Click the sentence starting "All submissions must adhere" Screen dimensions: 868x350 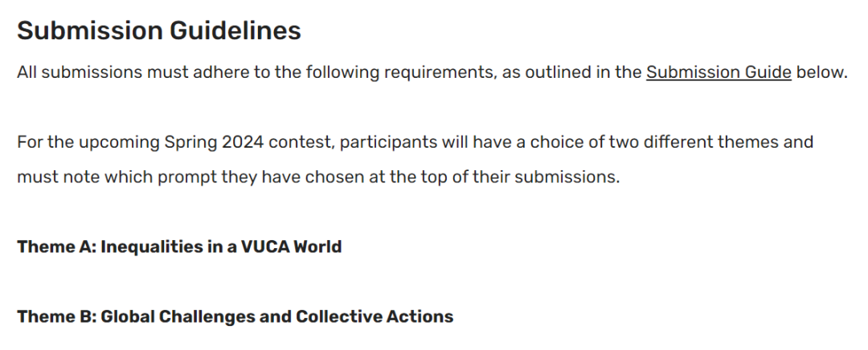point(432,72)
